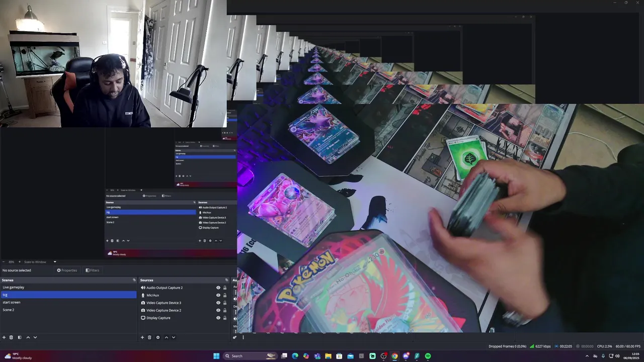This screenshot has width=644, height=362.
Task: Open the weather widget showing Mostly cloudy
Action: (18, 356)
